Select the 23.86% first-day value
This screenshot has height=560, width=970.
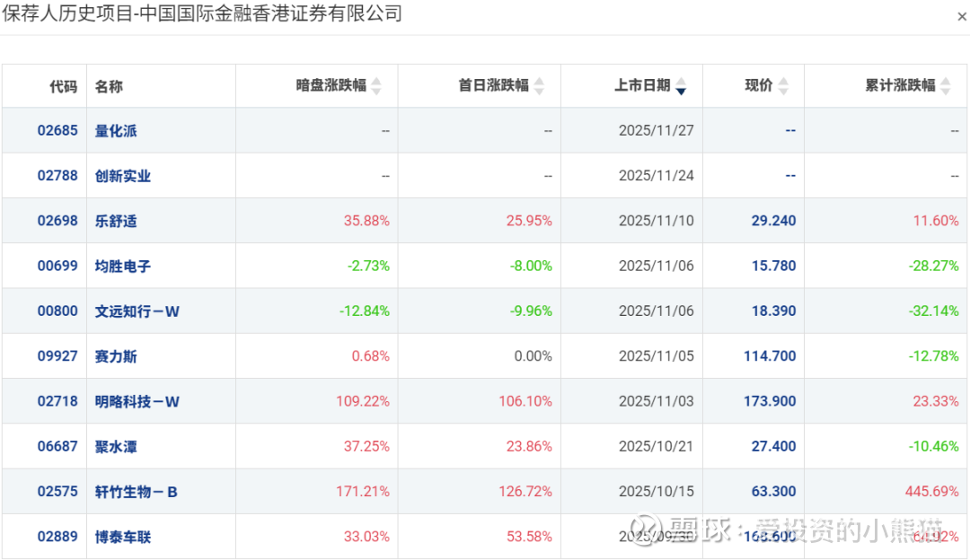point(529,446)
